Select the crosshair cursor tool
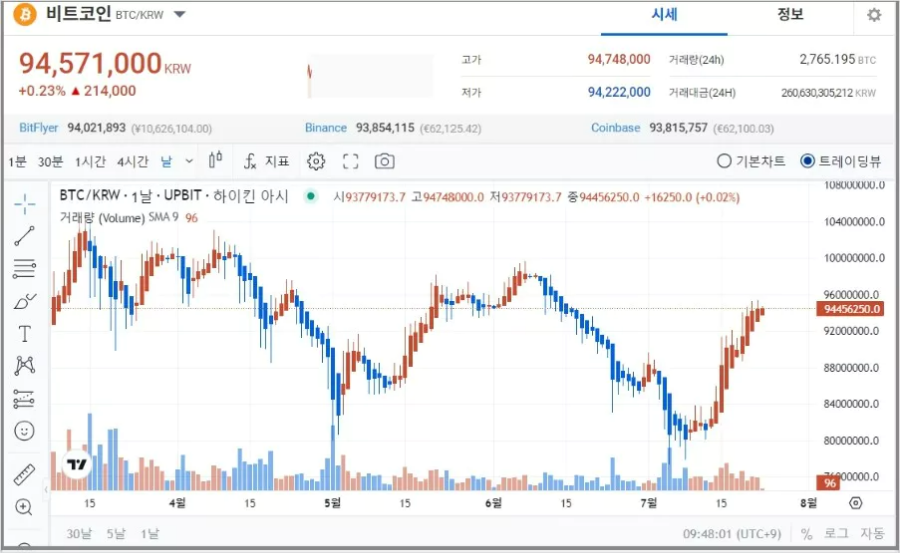Screen dimensions: 900x553 25,204
